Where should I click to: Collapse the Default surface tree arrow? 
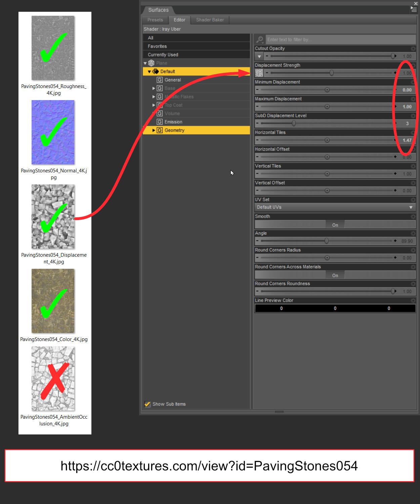coord(150,72)
